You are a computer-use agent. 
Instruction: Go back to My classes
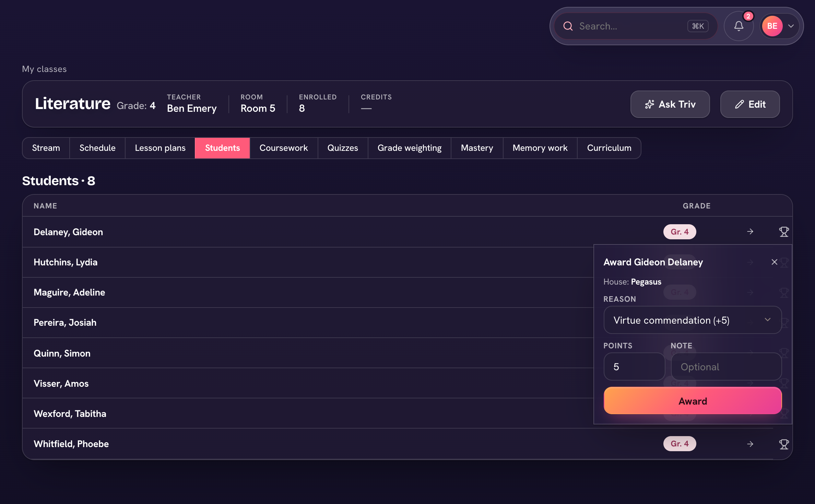[44, 69]
